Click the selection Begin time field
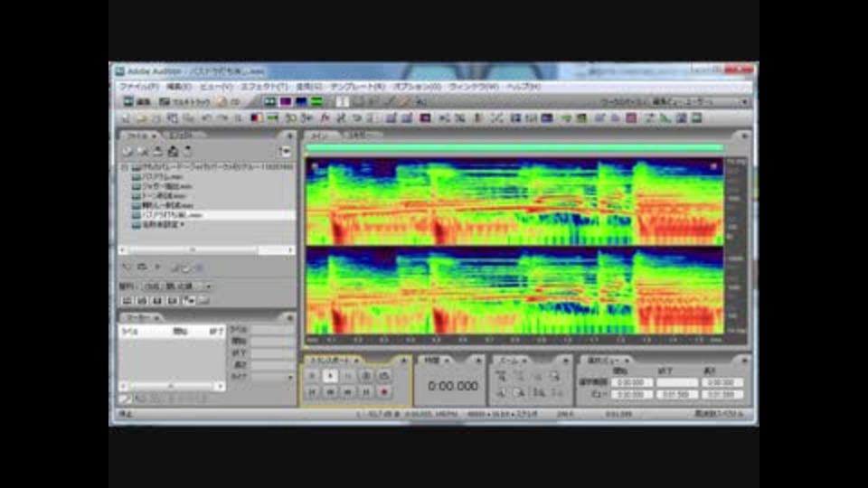Screen dimensions: 868x488 [630, 382]
